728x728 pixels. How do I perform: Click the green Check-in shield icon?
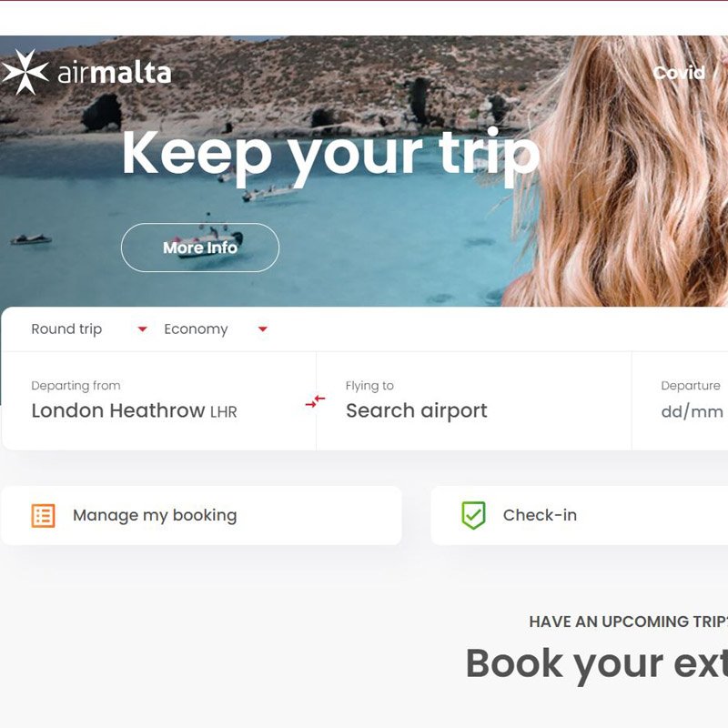coord(473,515)
